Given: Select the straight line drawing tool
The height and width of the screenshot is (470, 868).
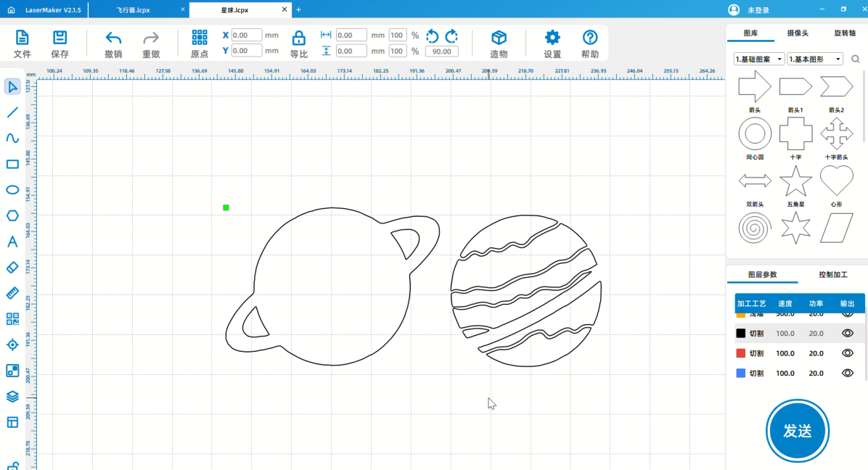Looking at the screenshot, I should [x=12, y=112].
